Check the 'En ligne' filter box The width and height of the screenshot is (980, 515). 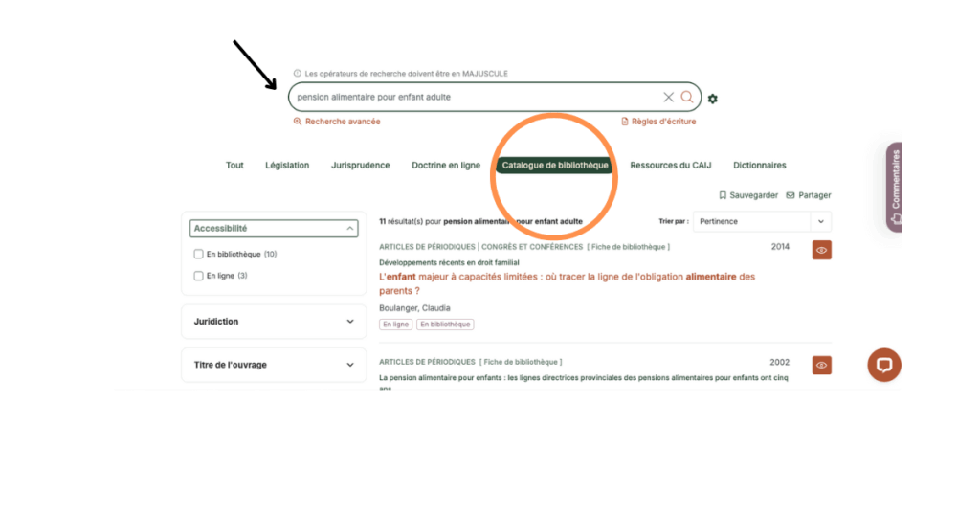pos(199,276)
